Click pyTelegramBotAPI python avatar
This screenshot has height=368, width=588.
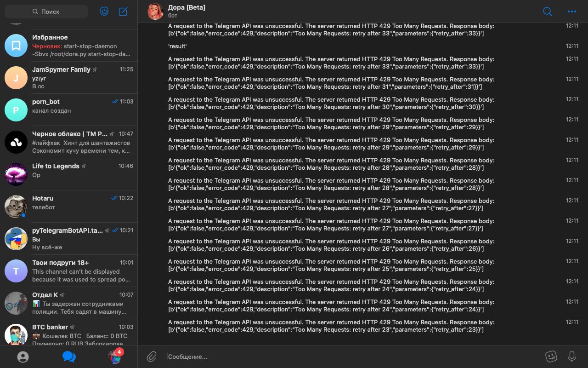(16, 239)
